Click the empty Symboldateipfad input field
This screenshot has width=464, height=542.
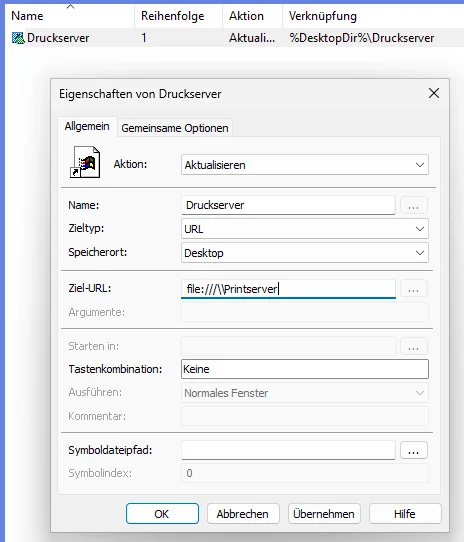(288, 450)
